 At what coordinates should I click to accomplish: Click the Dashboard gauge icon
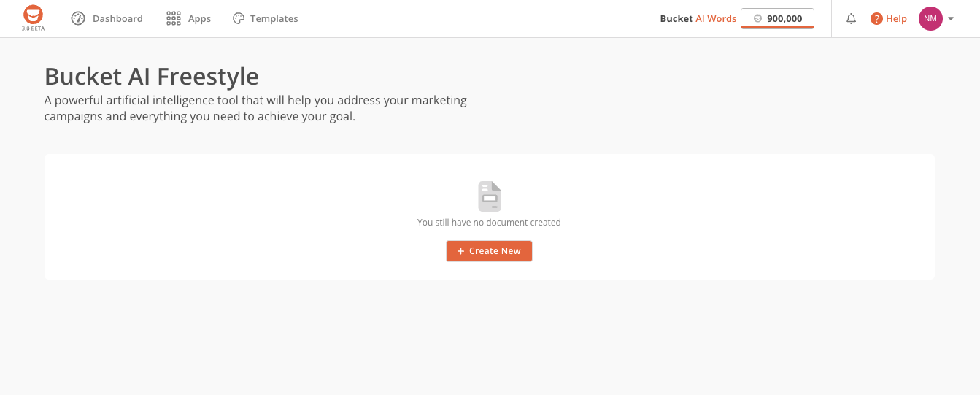(78, 18)
